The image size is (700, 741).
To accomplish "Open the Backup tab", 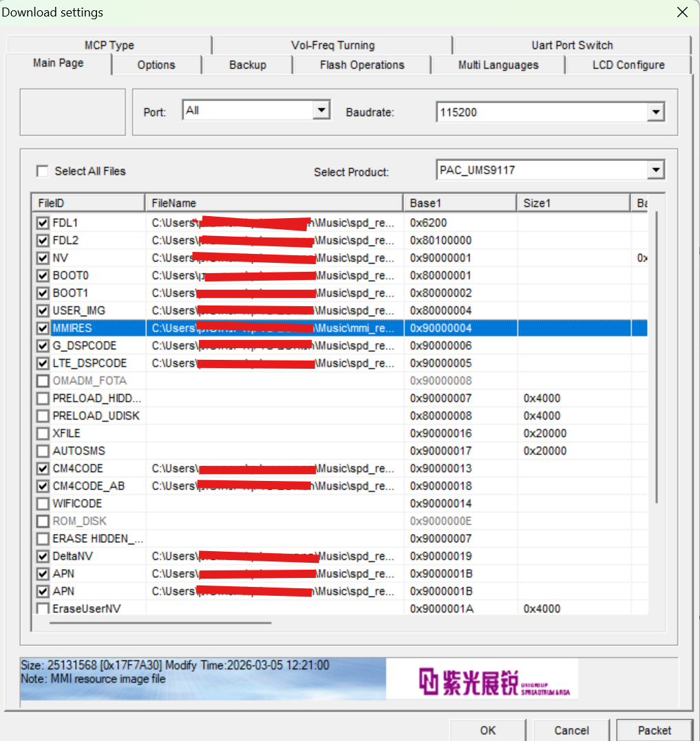I will pos(247,65).
